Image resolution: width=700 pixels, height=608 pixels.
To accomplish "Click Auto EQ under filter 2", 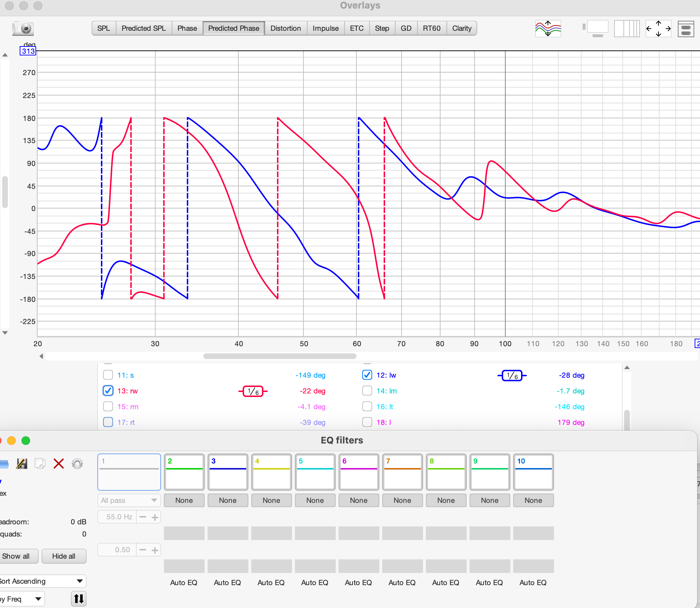I will click(184, 583).
